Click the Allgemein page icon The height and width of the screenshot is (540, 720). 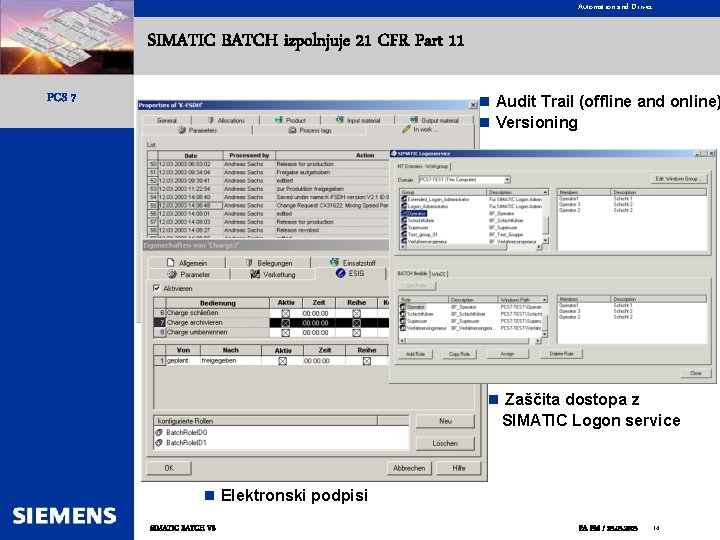[170, 263]
